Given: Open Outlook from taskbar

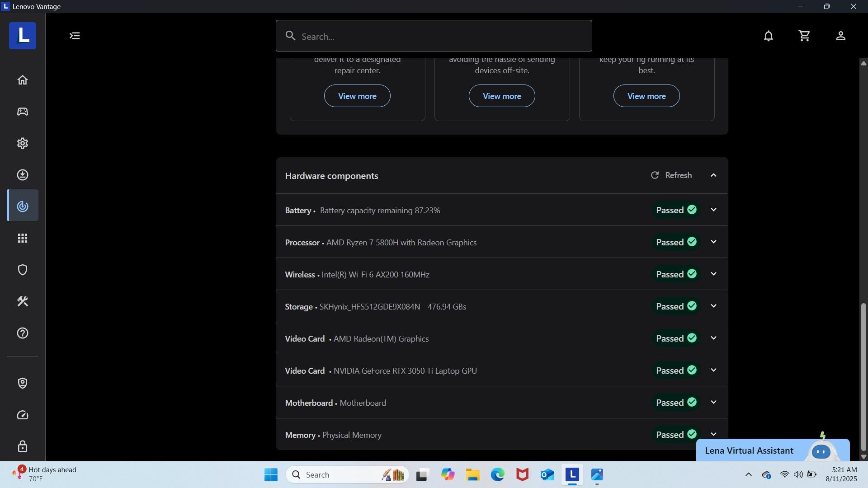Looking at the screenshot, I should coord(547,475).
